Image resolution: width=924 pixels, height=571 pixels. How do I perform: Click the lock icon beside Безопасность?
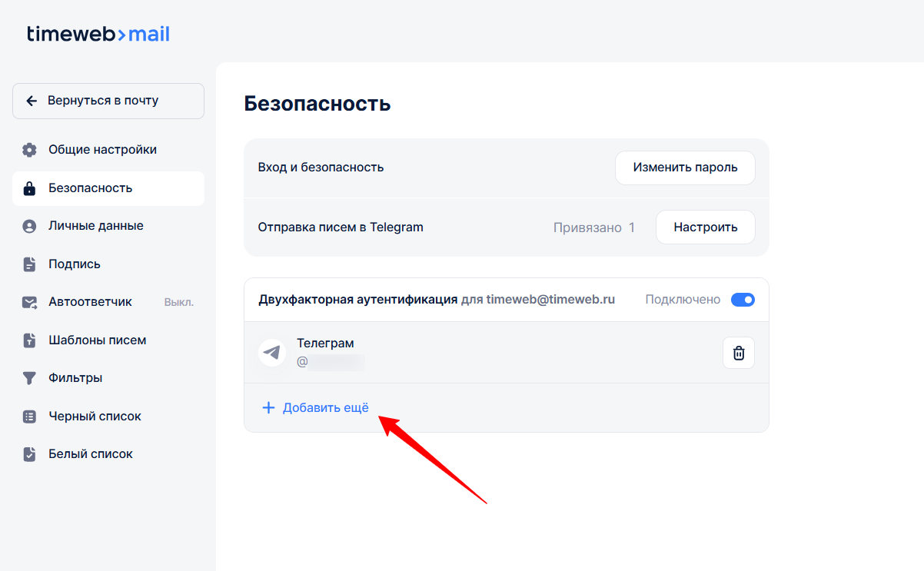pos(29,188)
